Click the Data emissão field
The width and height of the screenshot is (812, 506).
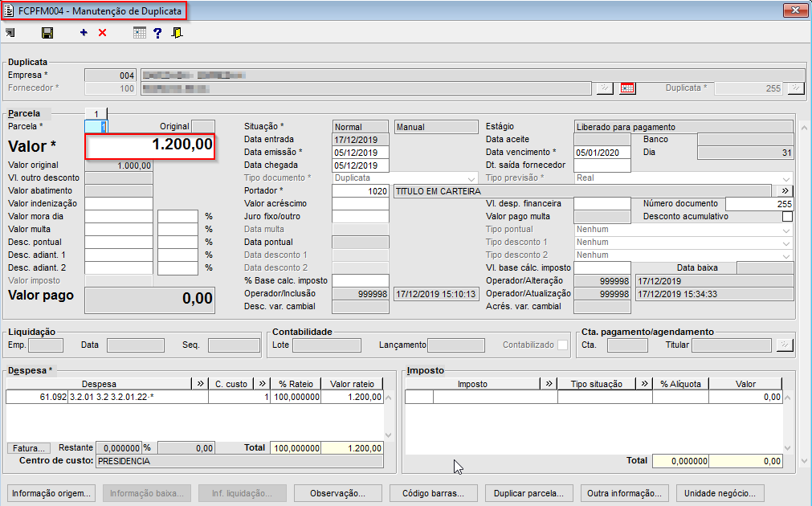(361, 153)
